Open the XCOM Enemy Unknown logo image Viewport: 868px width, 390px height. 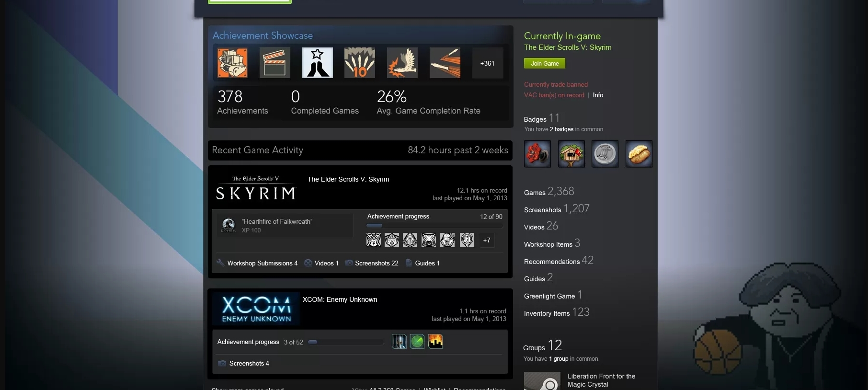pos(256,309)
